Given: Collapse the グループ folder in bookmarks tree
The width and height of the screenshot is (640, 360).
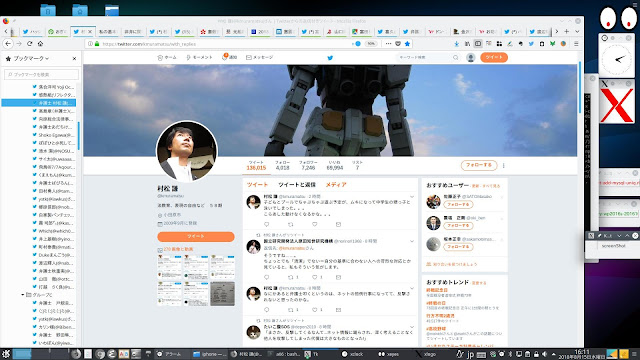Looking at the screenshot, I should [23, 295].
